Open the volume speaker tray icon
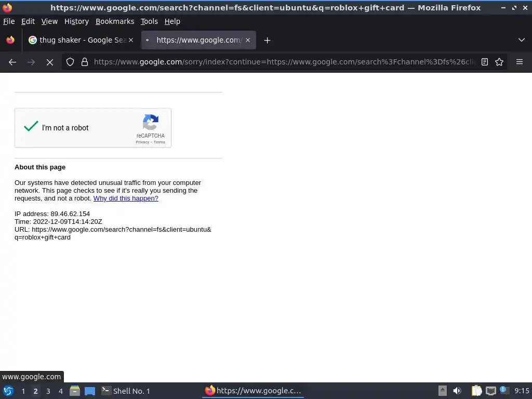The image size is (532, 399). click(x=457, y=391)
